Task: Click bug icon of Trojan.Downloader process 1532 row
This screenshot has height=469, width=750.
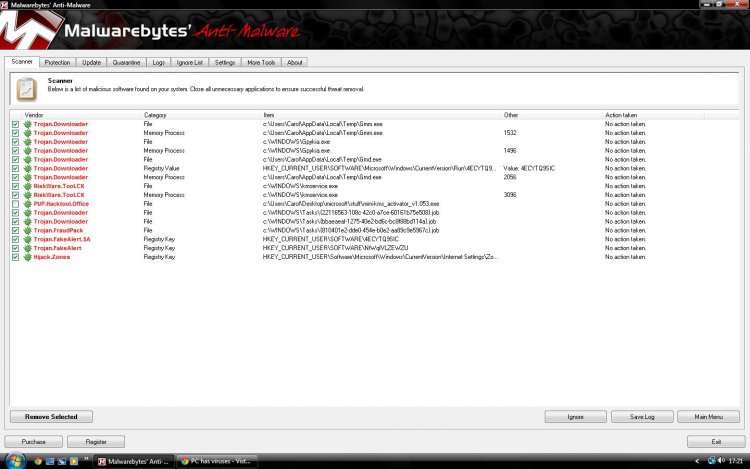Action: click(28, 133)
